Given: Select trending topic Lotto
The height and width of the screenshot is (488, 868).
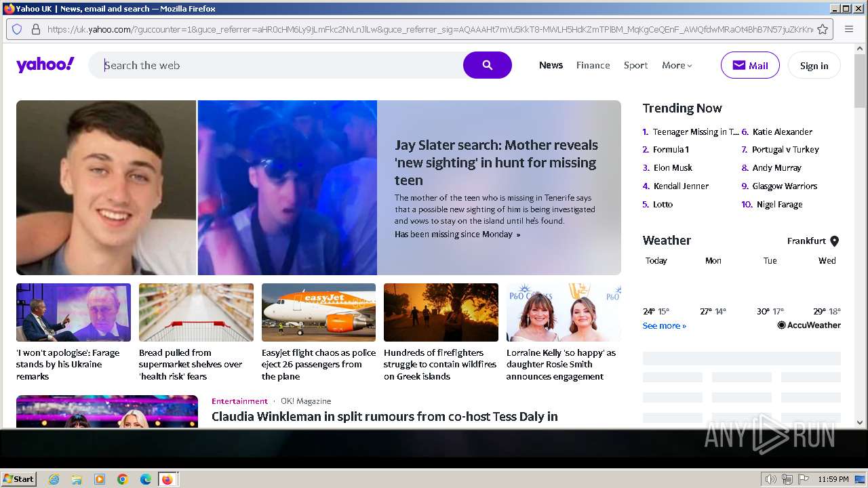Looking at the screenshot, I should click(663, 205).
